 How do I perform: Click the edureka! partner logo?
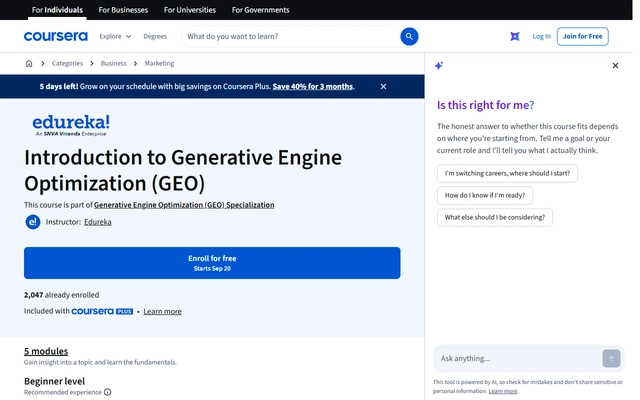pos(71,125)
